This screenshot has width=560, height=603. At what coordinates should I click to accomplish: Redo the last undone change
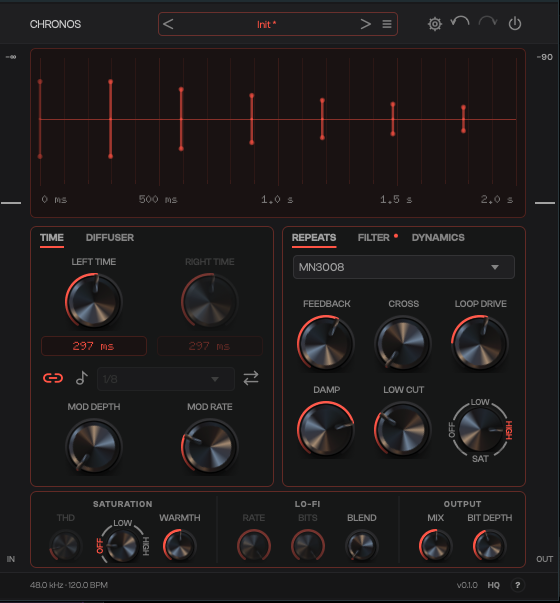[488, 22]
